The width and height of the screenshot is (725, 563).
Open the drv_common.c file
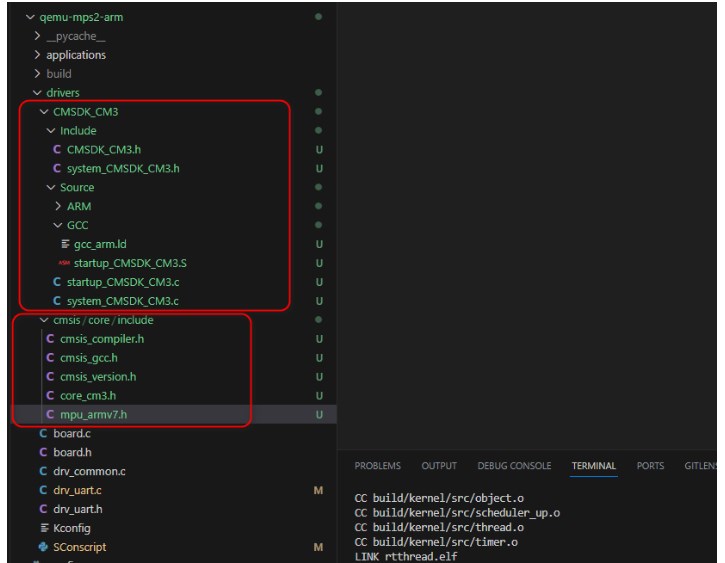(x=89, y=471)
